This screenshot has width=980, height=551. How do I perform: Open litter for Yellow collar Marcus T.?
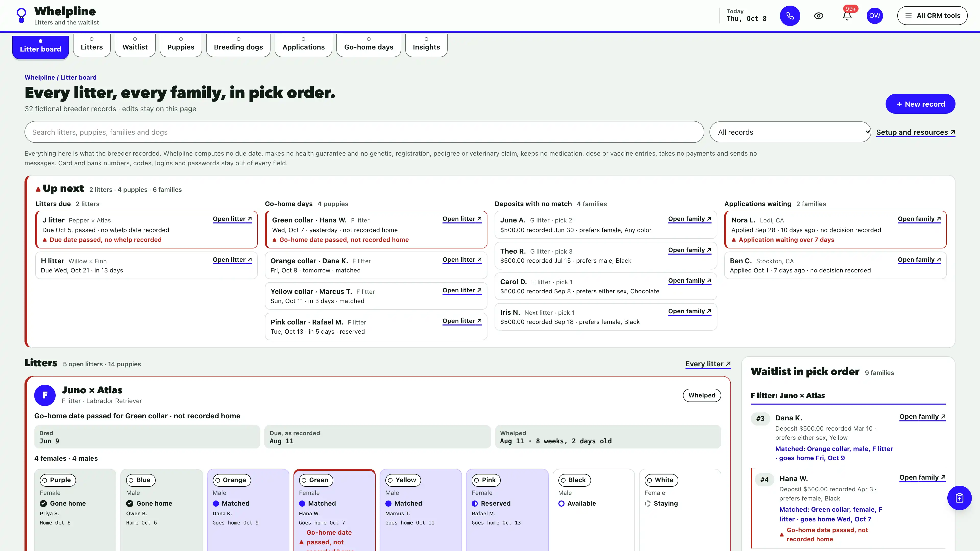tap(462, 290)
